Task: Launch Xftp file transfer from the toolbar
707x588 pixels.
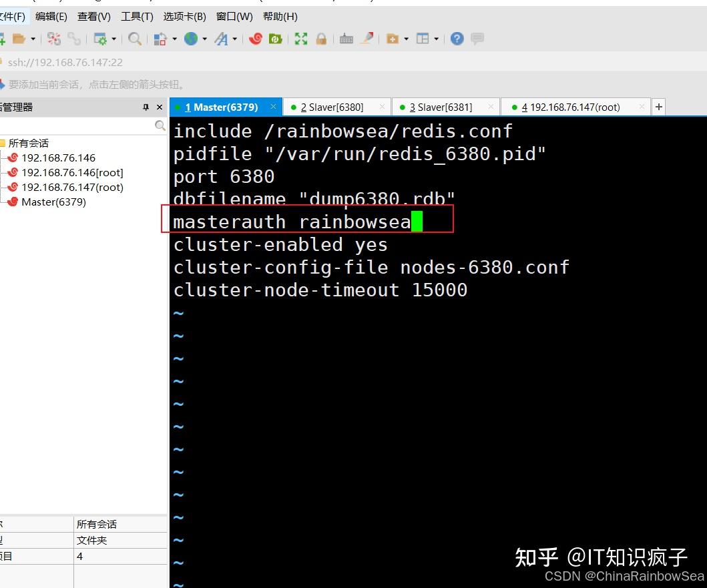Action: pyautogui.click(x=275, y=38)
